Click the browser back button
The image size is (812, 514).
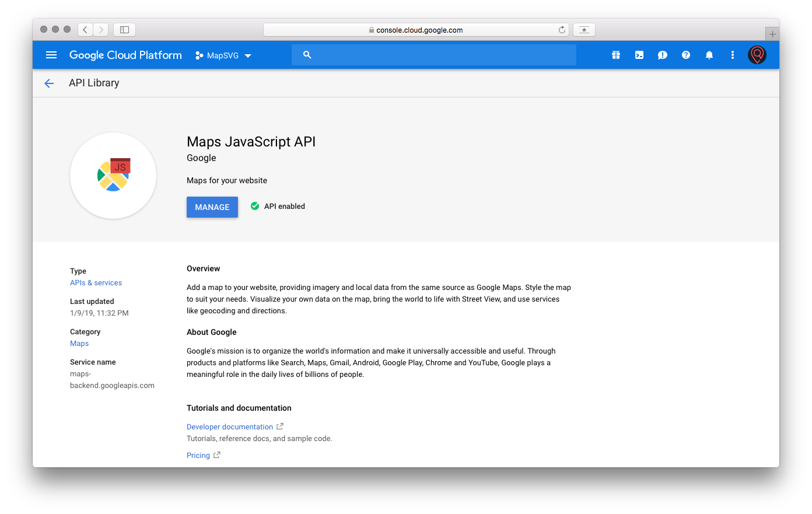85,29
